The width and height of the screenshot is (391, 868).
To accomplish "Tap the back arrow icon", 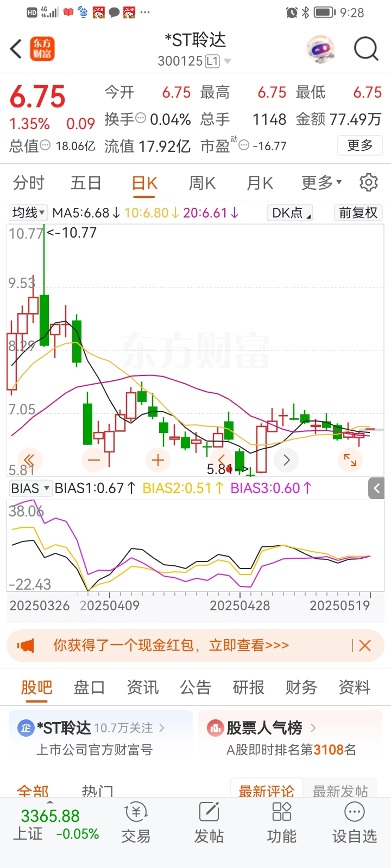I will 16,49.
